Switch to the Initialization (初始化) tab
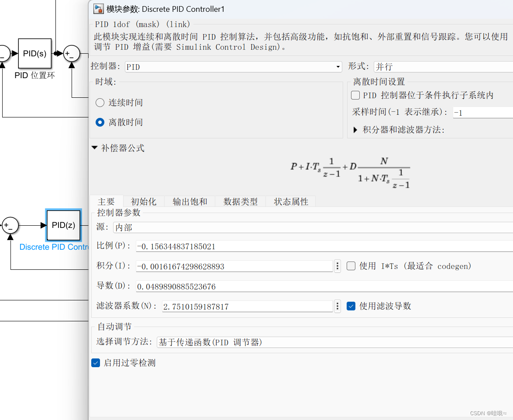The width and height of the screenshot is (513, 420). click(x=144, y=202)
